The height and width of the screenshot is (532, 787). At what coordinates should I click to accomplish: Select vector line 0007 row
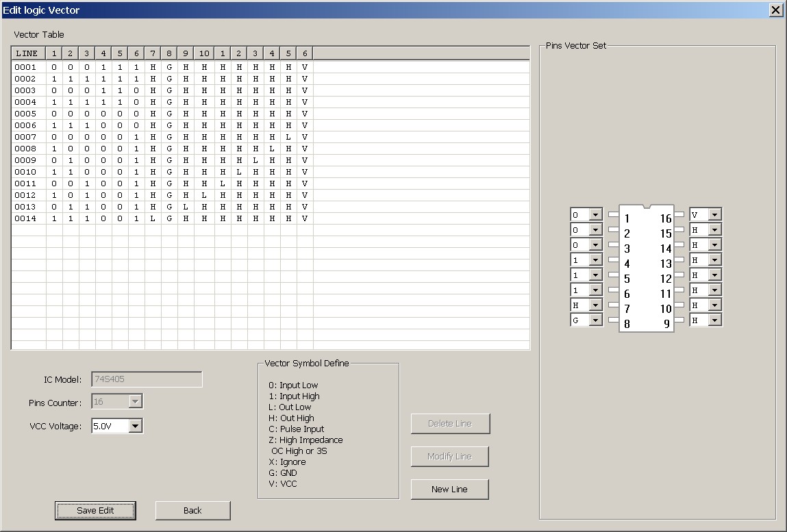click(25, 137)
